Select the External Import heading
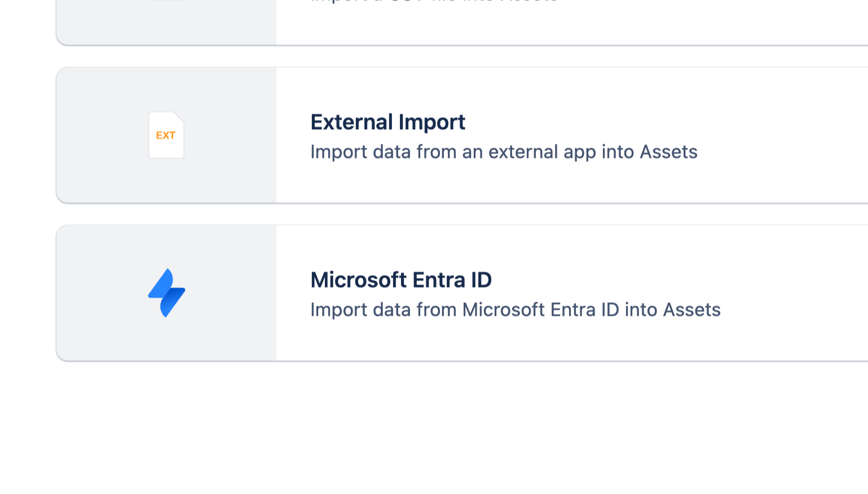The image size is (868, 494). click(x=387, y=122)
